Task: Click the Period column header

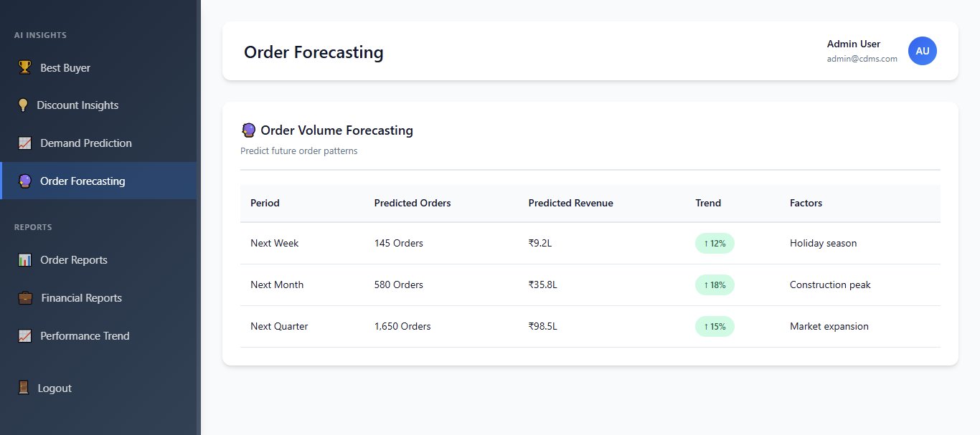Action: pos(265,203)
